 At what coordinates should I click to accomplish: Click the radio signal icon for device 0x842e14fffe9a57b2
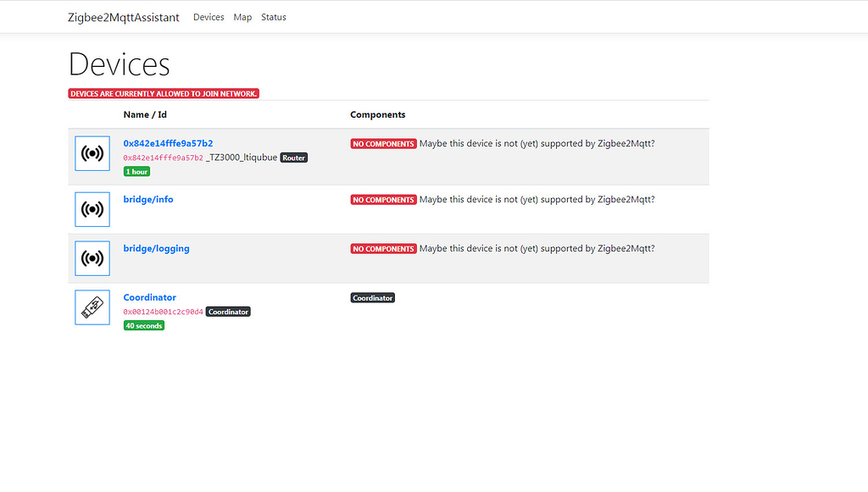click(92, 153)
